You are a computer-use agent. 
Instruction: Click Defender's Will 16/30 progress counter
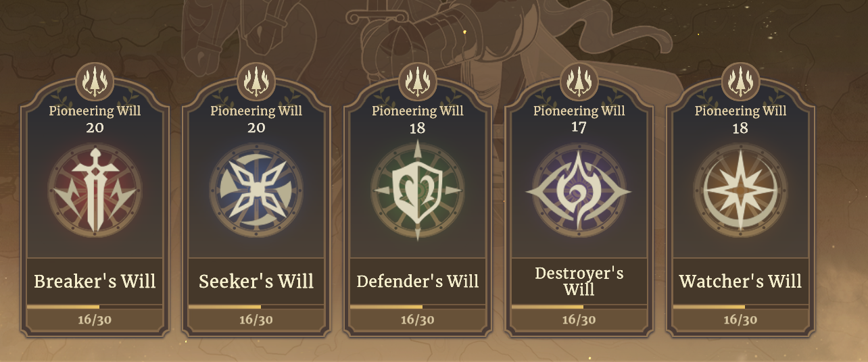click(x=418, y=319)
